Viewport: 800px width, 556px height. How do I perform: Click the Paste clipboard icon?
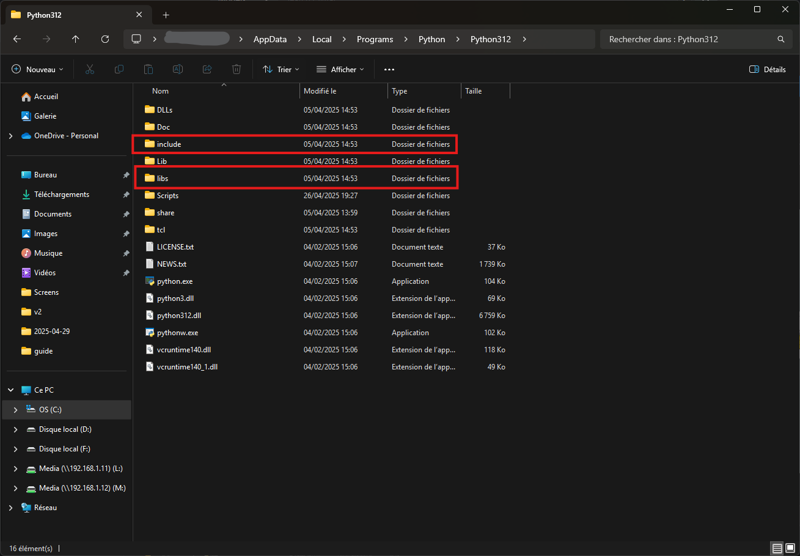coord(148,69)
